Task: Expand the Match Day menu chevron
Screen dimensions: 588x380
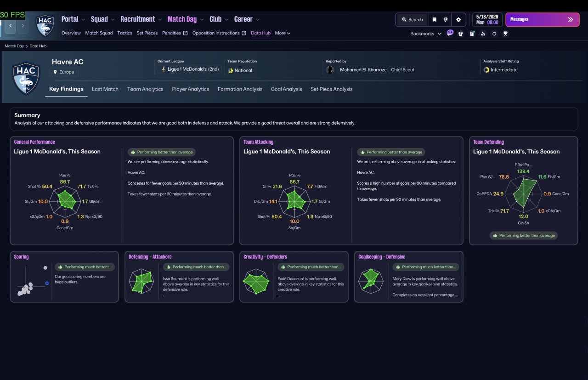Action: click(x=202, y=19)
